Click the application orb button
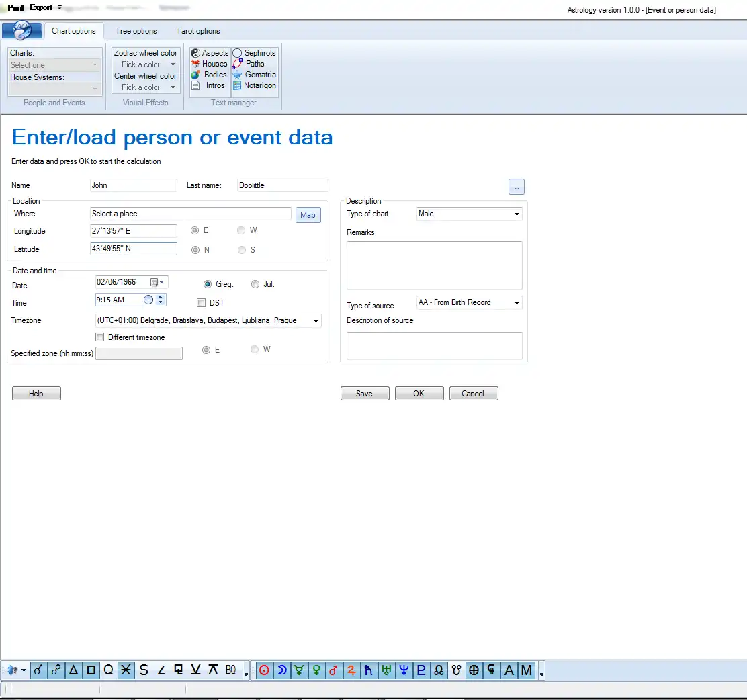The height and width of the screenshot is (700, 747). (22, 30)
